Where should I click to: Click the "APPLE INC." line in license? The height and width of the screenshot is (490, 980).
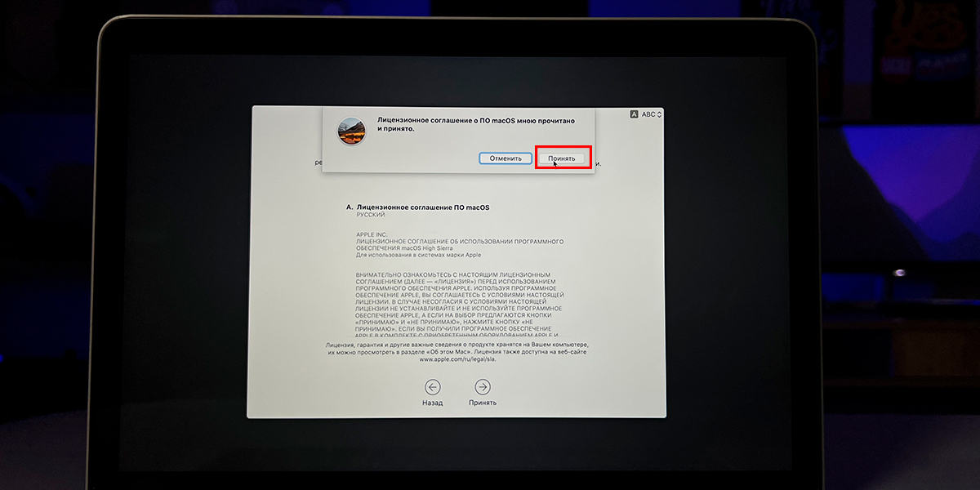coord(372,234)
